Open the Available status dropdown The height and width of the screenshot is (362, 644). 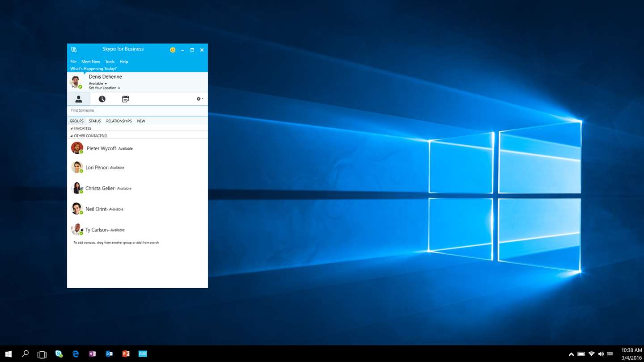tap(98, 84)
